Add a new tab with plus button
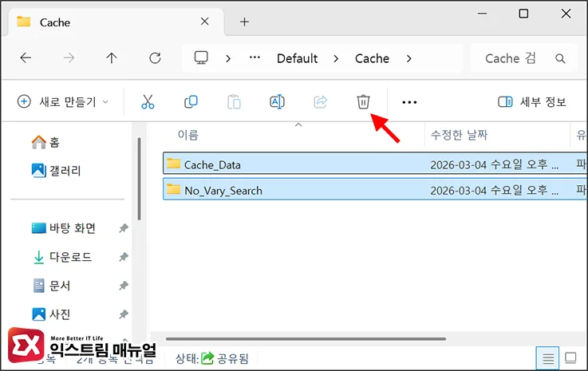The width and height of the screenshot is (588, 371). point(244,22)
